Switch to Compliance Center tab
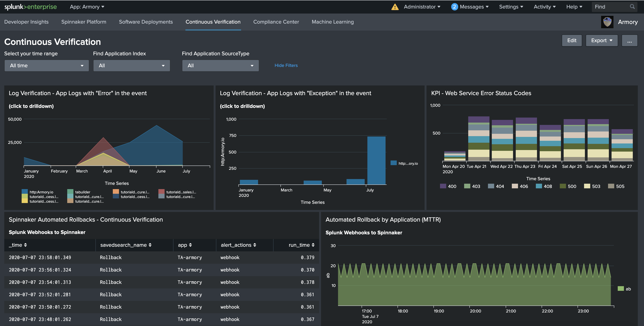 click(x=276, y=22)
